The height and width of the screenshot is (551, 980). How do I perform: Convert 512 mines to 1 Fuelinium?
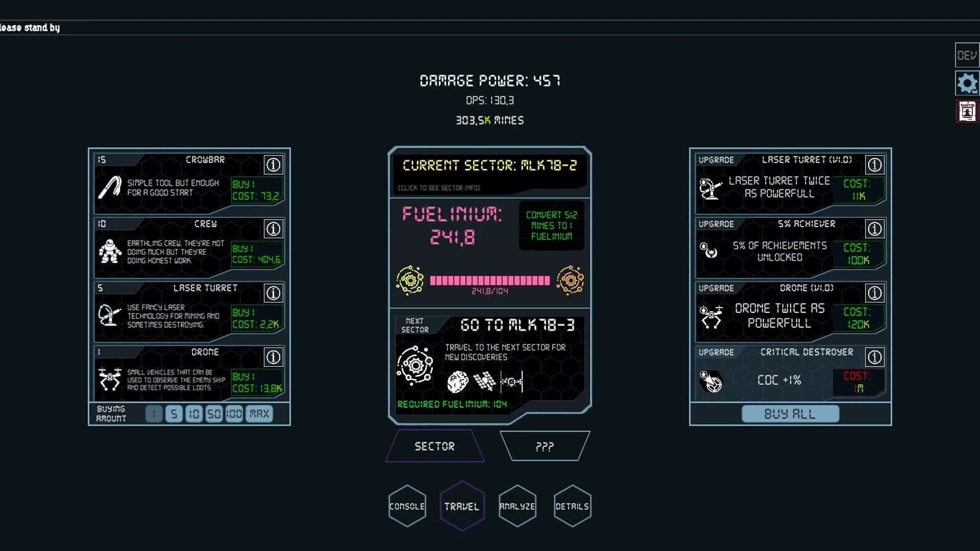click(551, 226)
